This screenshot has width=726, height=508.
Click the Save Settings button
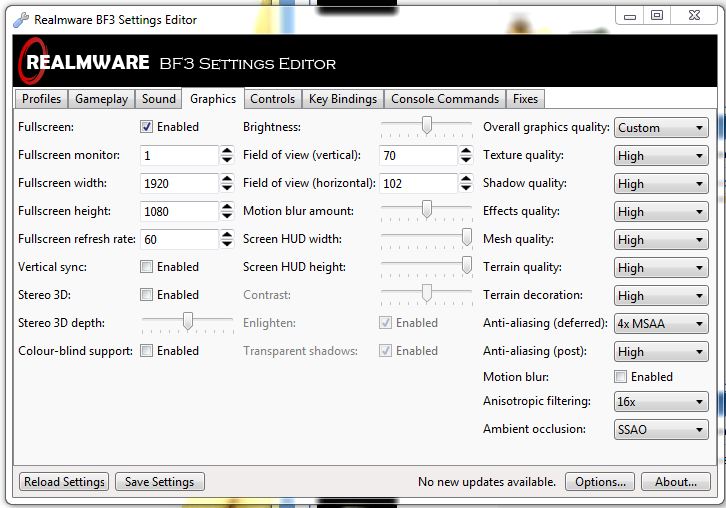pyautogui.click(x=160, y=482)
